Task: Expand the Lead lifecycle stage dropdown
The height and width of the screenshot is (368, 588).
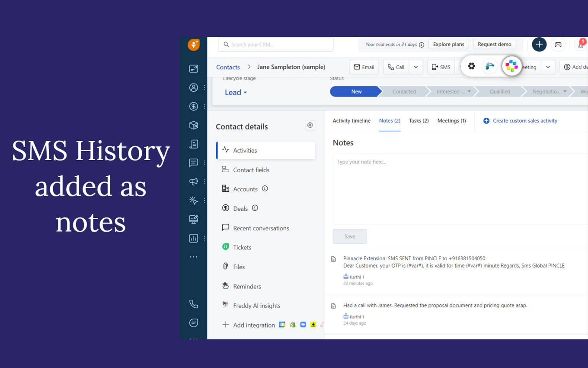Action: (236, 92)
